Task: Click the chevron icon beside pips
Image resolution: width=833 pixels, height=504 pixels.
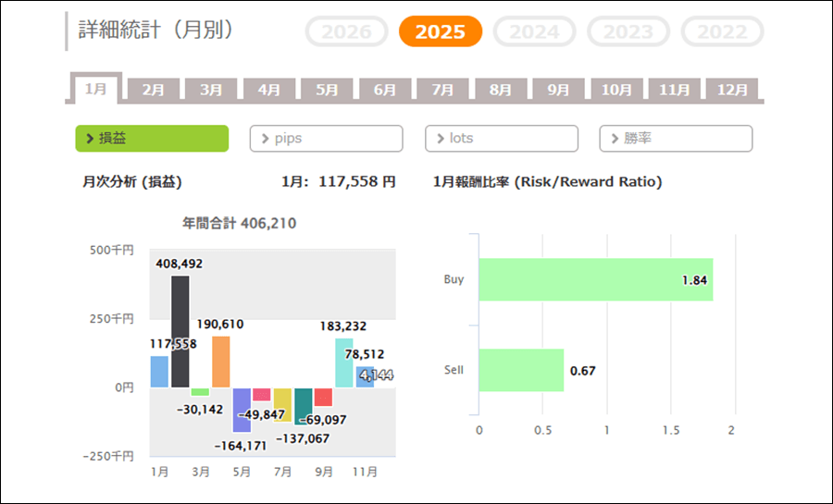Action: click(265, 139)
